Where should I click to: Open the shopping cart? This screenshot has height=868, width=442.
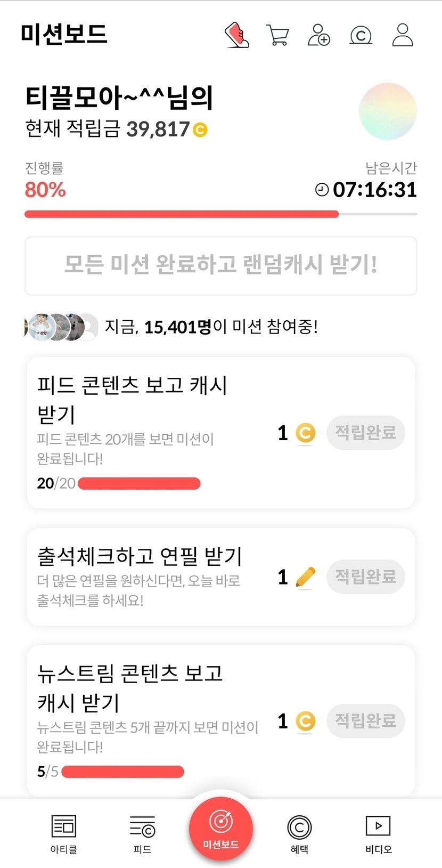(x=277, y=35)
